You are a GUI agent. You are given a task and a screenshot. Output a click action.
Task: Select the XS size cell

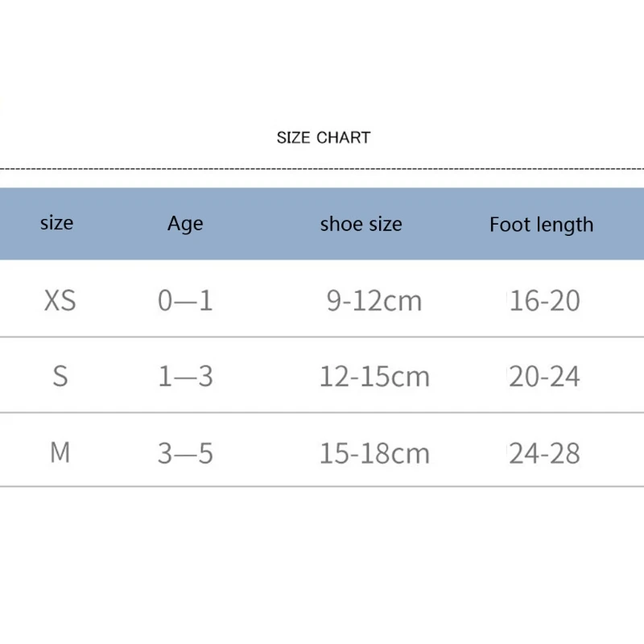tap(60, 300)
